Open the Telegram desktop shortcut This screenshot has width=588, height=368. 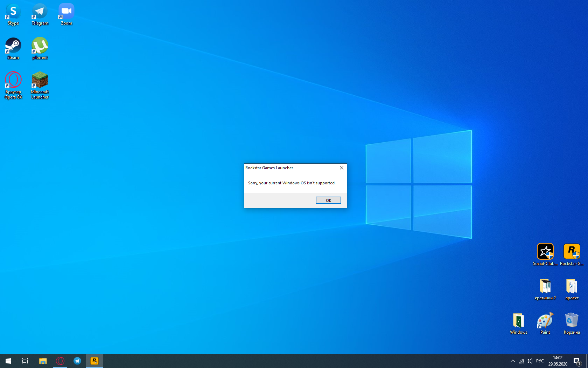click(40, 14)
